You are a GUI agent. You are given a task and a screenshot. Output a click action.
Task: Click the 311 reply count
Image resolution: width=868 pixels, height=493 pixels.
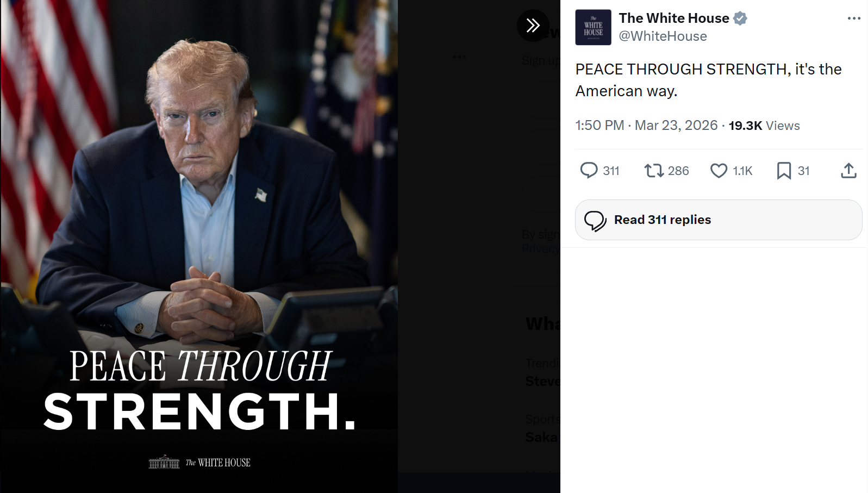click(611, 171)
